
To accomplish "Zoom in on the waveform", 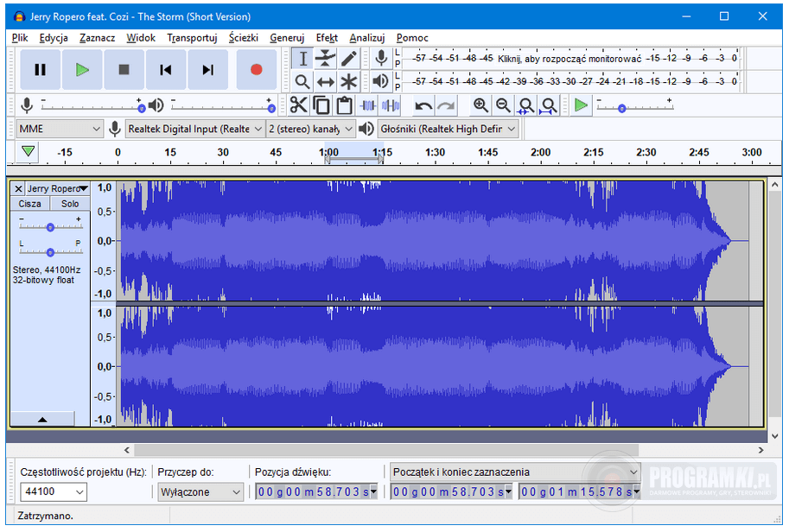I will click(x=480, y=105).
